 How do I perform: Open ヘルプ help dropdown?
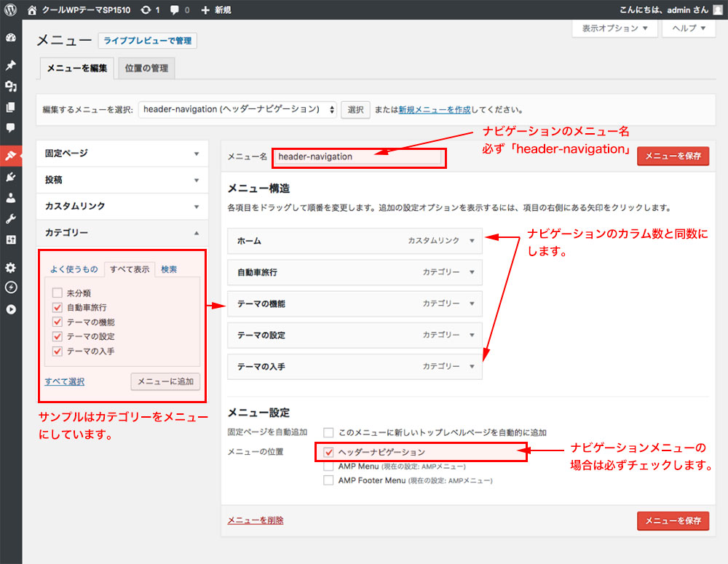point(689,28)
